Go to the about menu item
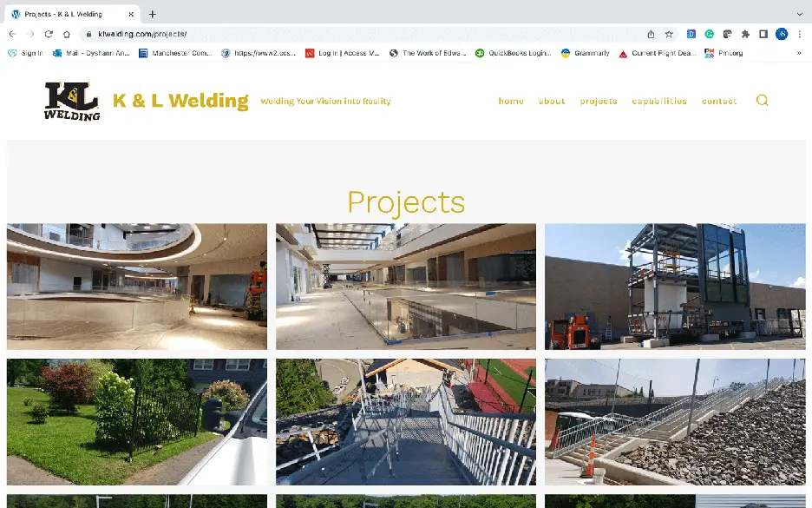Image resolution: width=812 pixels, height=508 pixels. click(552, 101)
